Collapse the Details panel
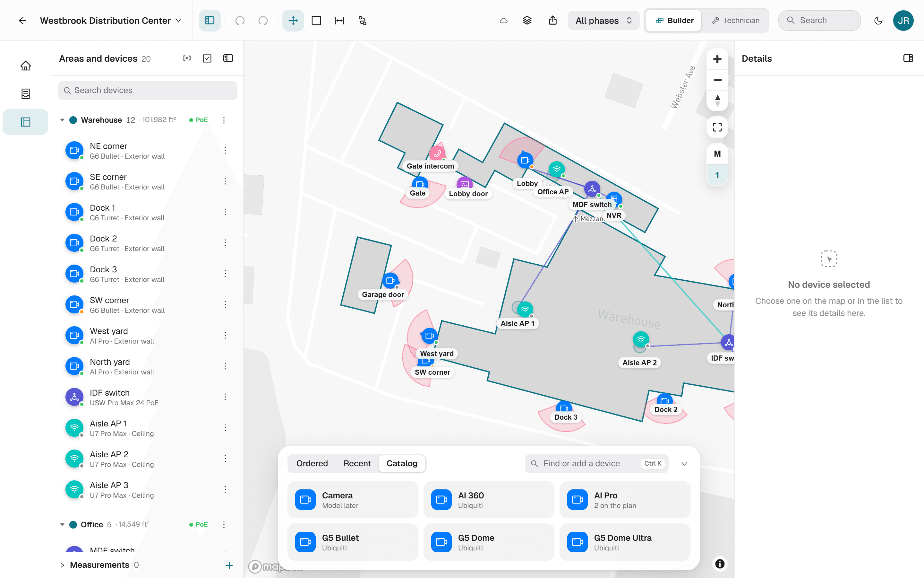 click(908, 58)
